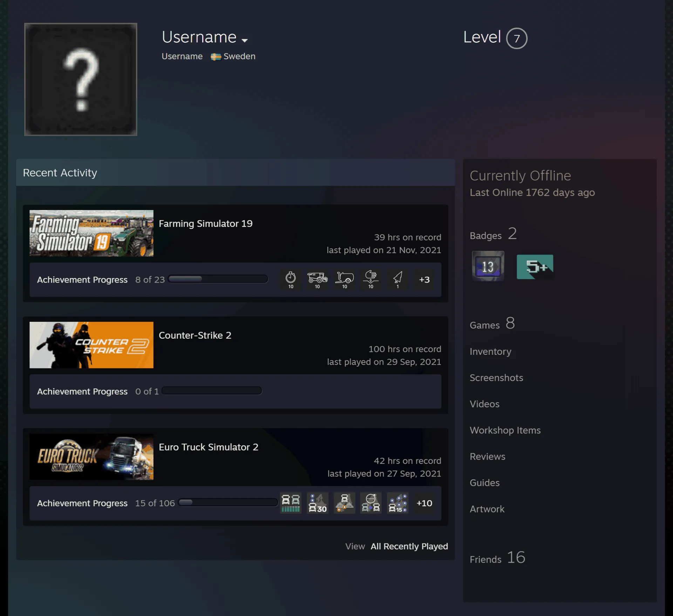Image resolution: width=673 pixels, height=616 pixels.
Task: Click the first two-trucks achievement icon in Euro Truck Simulator 2
Action: [291, 503]
